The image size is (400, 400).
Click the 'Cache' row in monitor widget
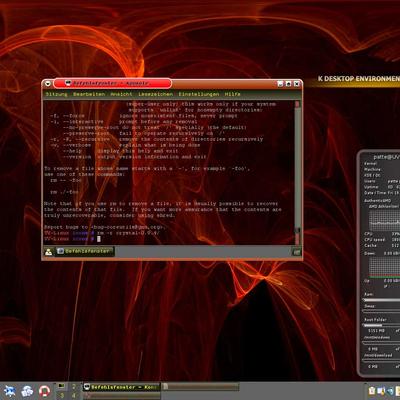click(382, 245)
